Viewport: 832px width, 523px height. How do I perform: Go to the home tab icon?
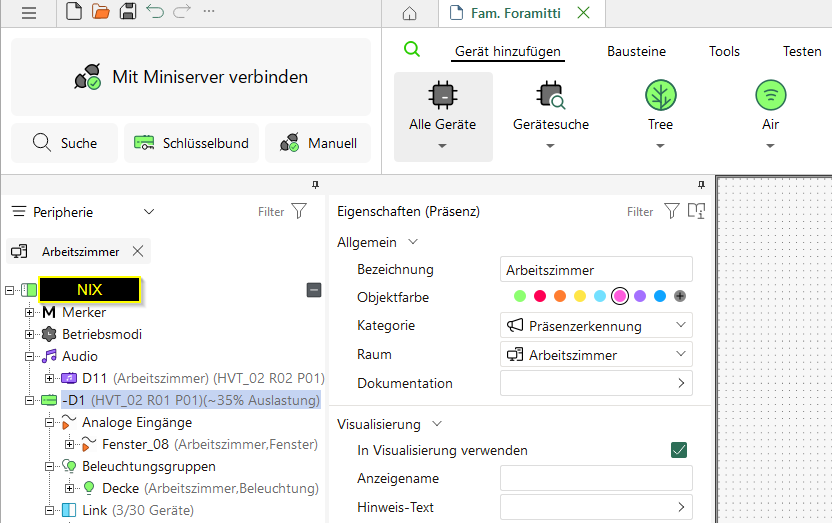pos(410,13)
